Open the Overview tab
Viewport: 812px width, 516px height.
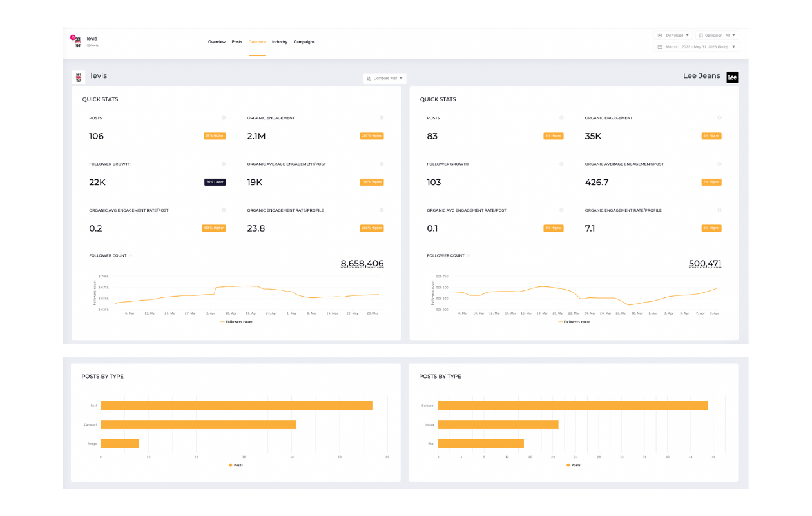click(217, 42)
